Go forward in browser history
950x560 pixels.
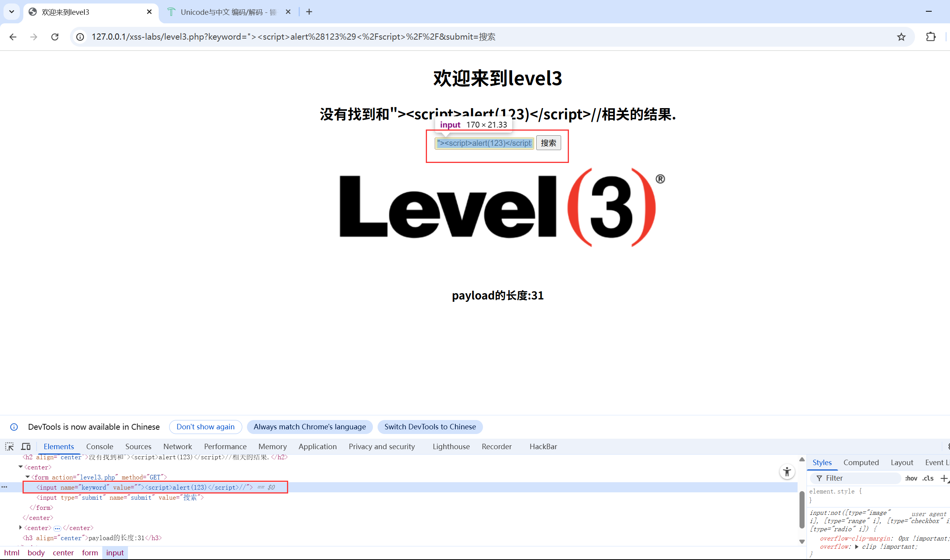tap(34, 37)
